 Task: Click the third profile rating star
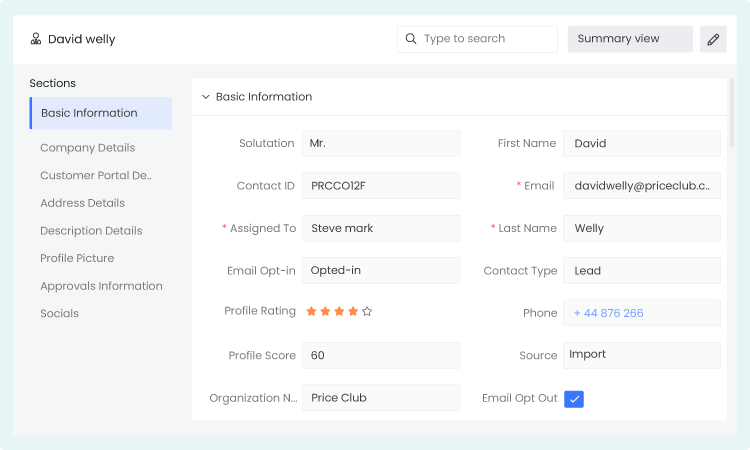click(339, 312)
